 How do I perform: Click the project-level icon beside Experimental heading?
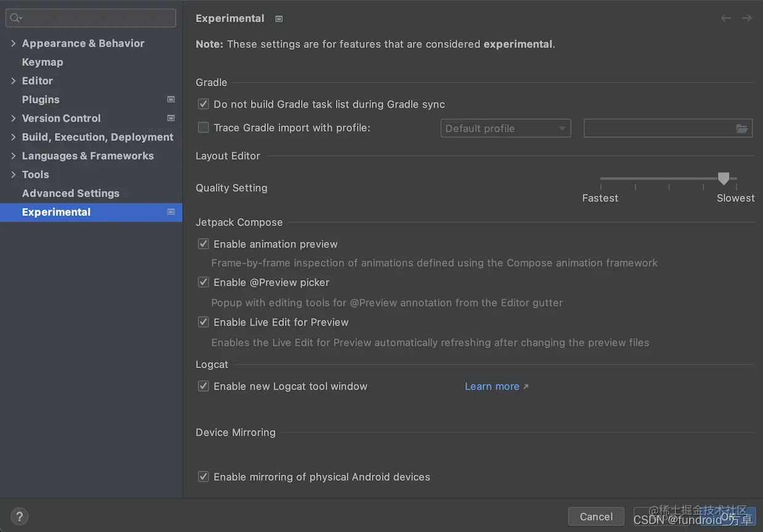pyautogui.click(x=279, y=19)
